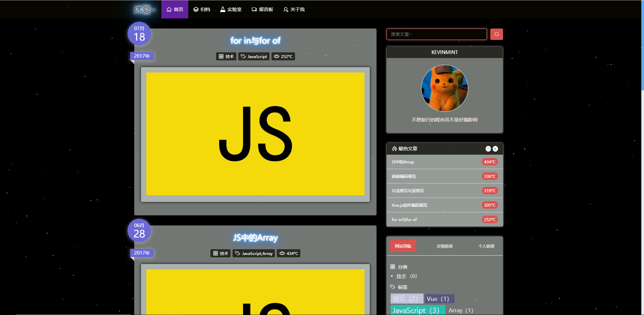The width and height of the screenshot is (644, 315).
Task: Open the 首页 home menu item
Action: [x=175, y=9]
